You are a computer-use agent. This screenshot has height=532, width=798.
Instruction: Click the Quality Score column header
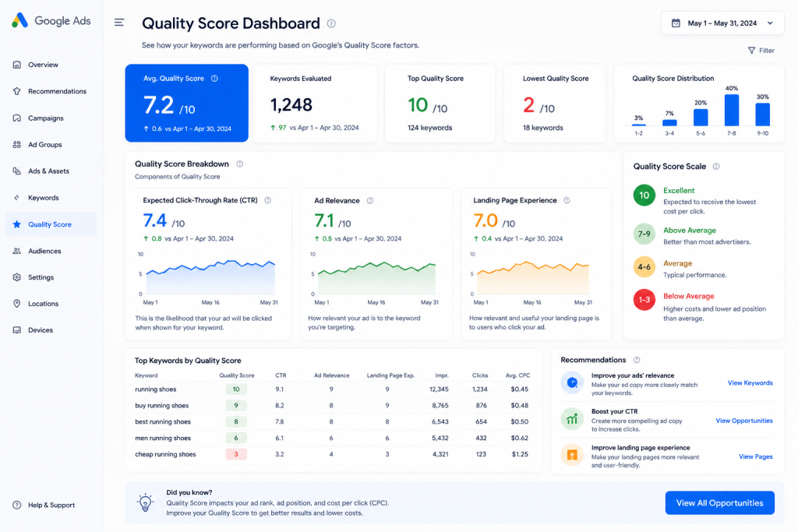point(236,375)
